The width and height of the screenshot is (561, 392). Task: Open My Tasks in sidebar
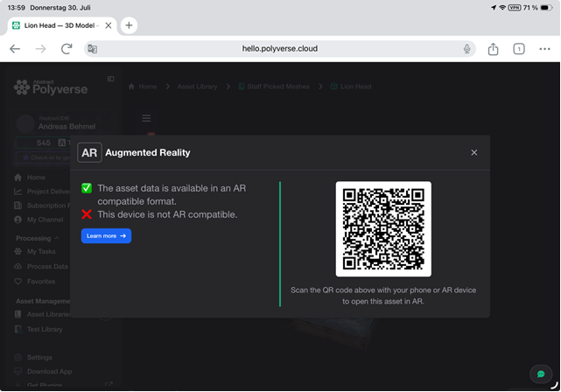click(35, 252)
